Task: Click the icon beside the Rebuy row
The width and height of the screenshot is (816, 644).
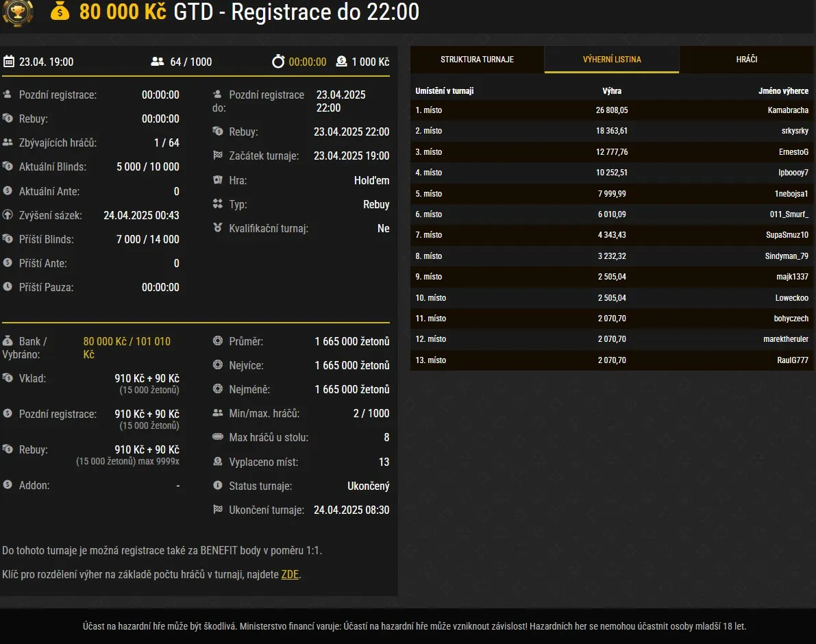Action: click(8, 118)
